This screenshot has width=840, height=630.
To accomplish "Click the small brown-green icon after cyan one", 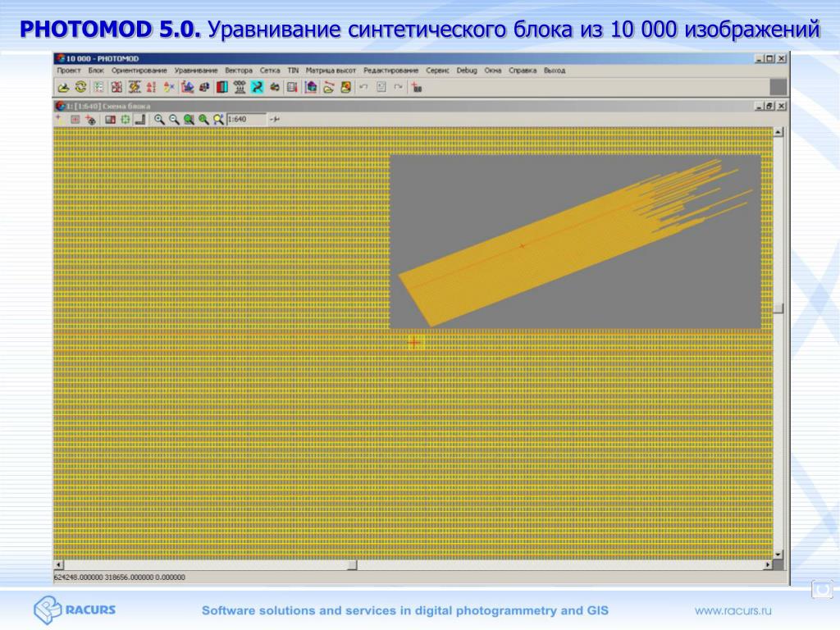I will 275,87.
